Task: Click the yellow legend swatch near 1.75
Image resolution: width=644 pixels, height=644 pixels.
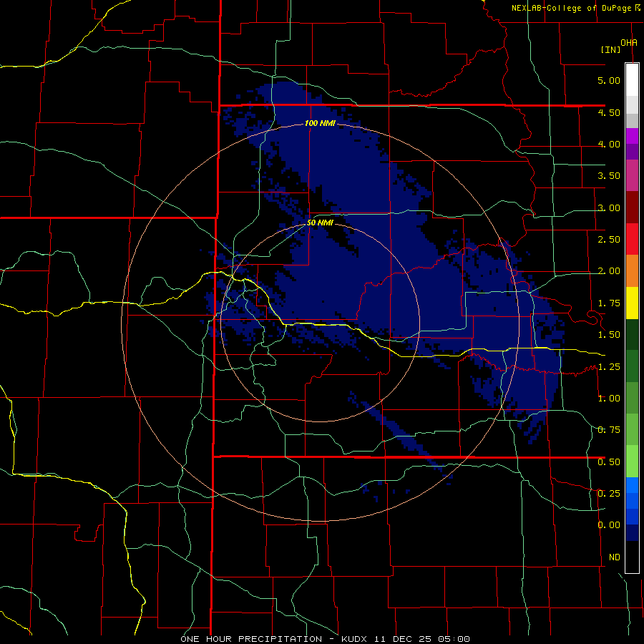Action: (632, 303)
